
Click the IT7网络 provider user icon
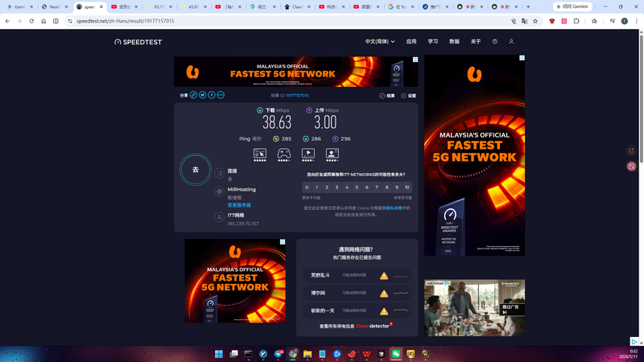[219, 217]
